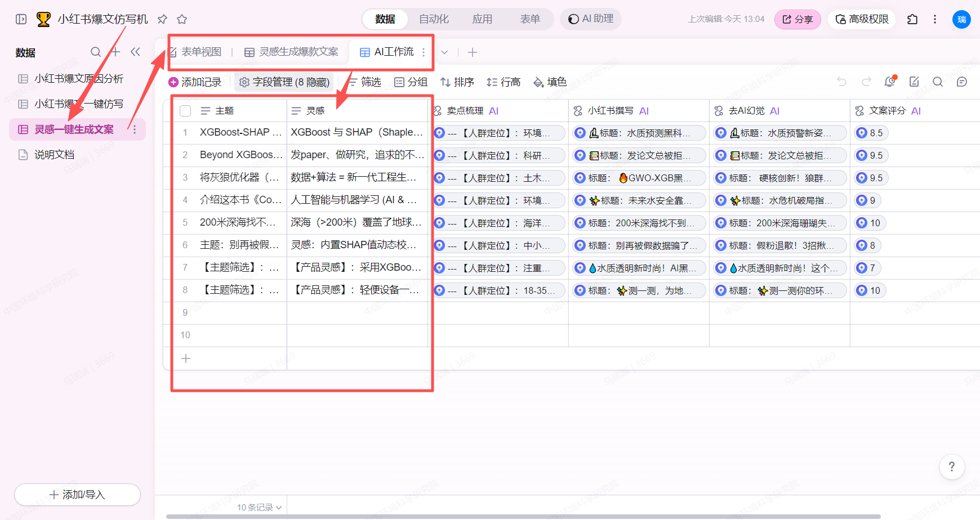The height and width of the screenshot is (520, 980).
Task: Collapse the sidebar with double-chevron icon
Action: 135,52
